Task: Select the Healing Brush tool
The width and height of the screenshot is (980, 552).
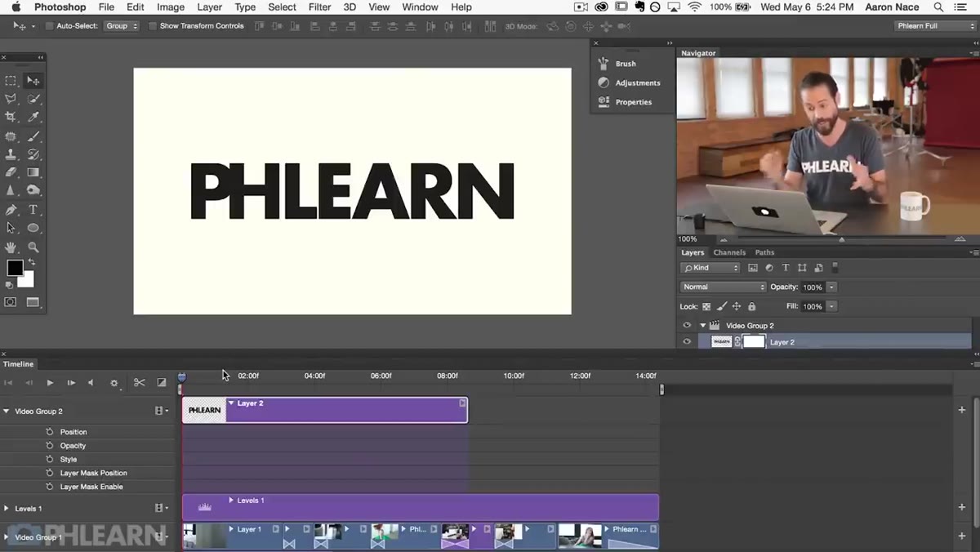Action: coord(11,136)
